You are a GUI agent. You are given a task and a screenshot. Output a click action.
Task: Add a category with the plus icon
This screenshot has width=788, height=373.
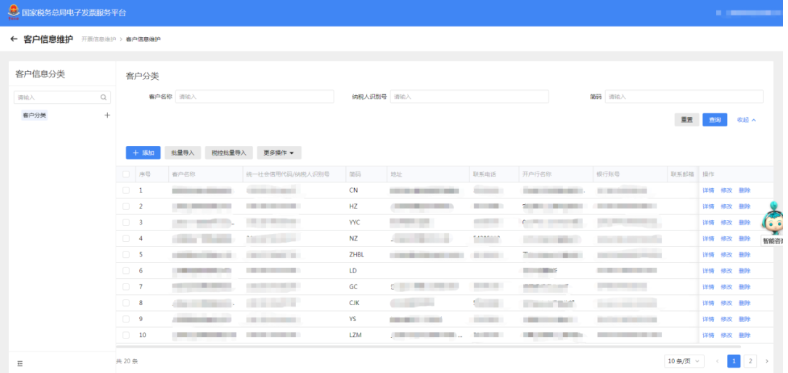pos(107,115)
